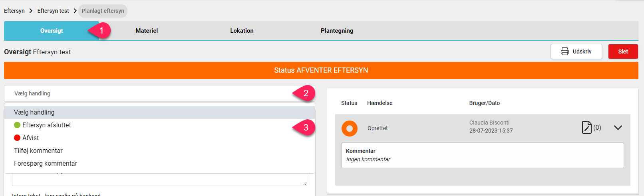Select the red dot next to Afvist
The height and width of the screenshot is (196, 644).
tap(17, 138)
